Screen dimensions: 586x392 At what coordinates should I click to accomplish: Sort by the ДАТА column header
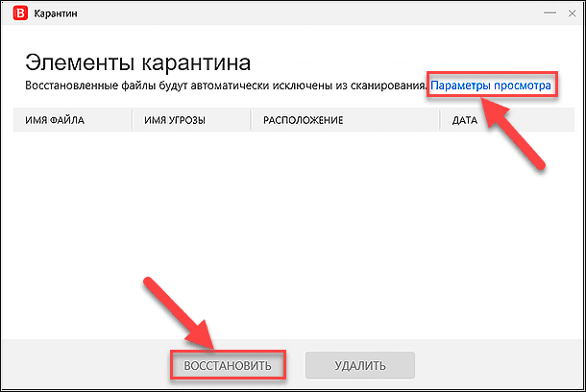point(507,120)
